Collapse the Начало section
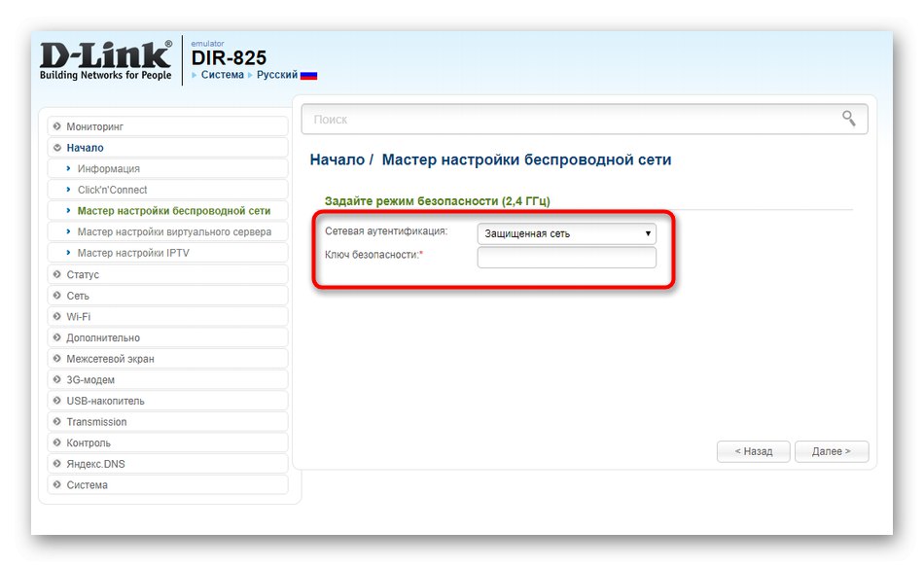The width and height of the screenshot is (924, 566). click(x=168, y=148)
